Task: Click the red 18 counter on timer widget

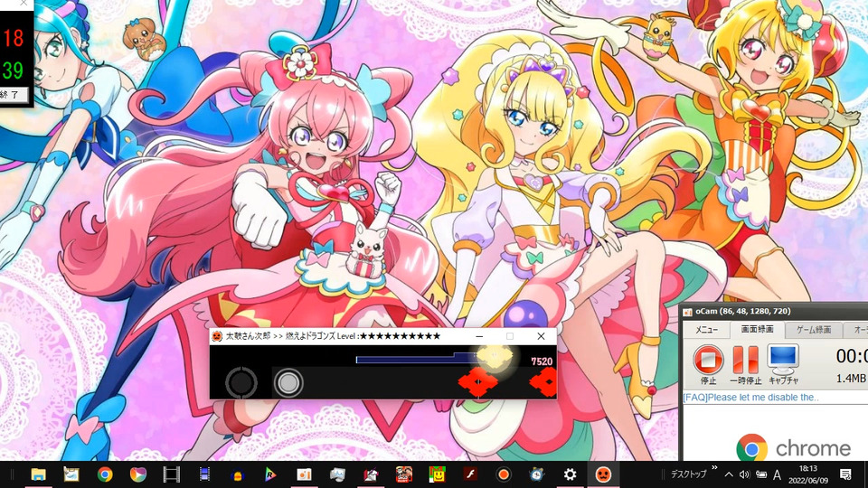Action: pos(13,38)
